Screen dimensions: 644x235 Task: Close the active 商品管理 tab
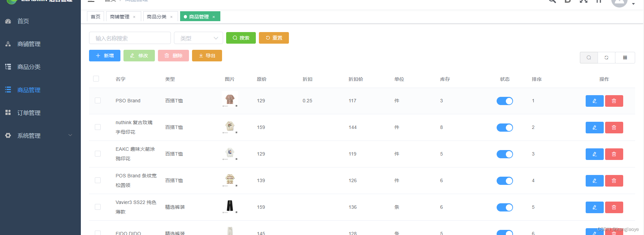pyautogui.click(x=214, y=17)
